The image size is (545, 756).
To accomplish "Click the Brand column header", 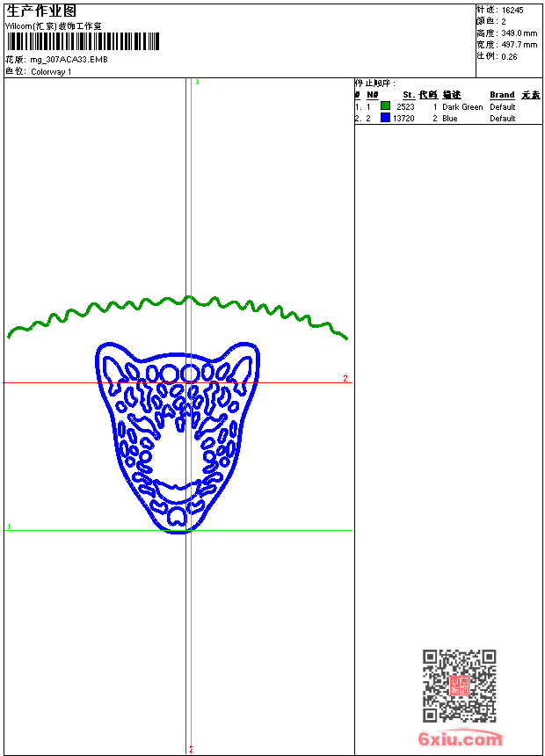I will tap(502, 95).
